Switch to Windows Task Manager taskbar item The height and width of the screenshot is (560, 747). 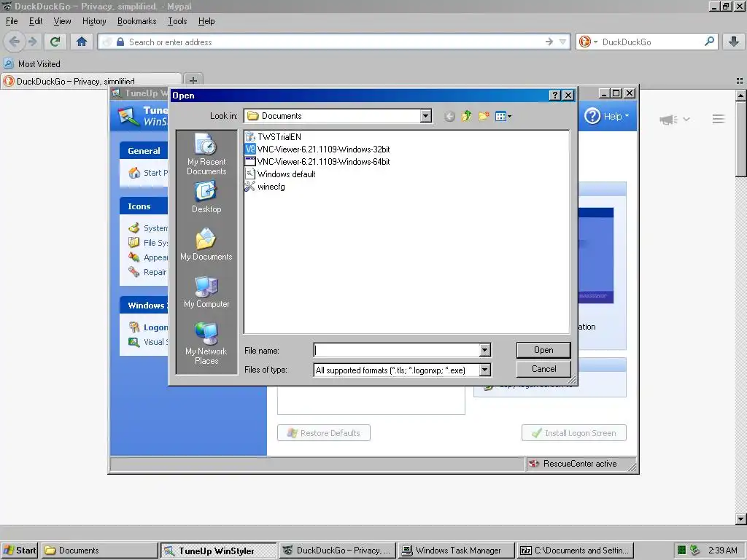pos(457,550)
